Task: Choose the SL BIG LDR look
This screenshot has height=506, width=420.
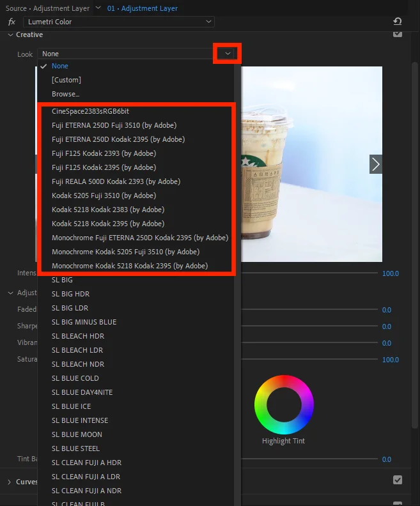Action: click(136, 308)
